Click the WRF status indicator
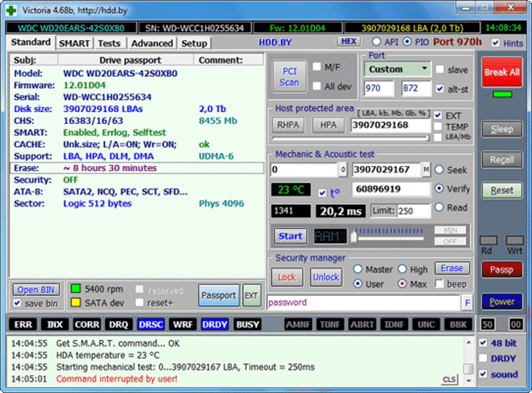Image resolution: width=532 pixels, height=393 pixels. pyautogui.click(x=183, y=325)
